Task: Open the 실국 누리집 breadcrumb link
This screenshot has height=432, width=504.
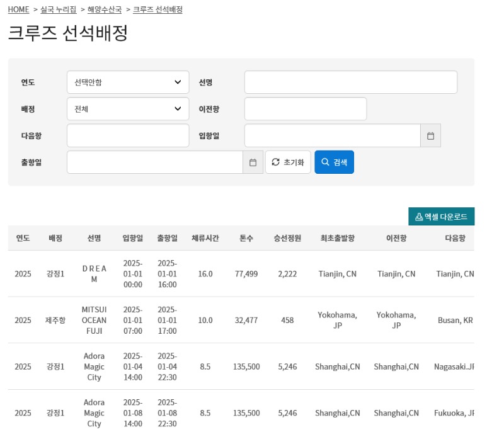Action: click(x=59, y=9)
